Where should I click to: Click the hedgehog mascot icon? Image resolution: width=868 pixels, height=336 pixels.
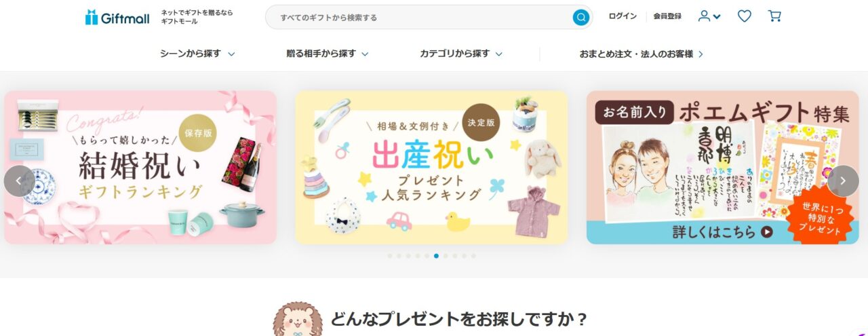(297, 319)
